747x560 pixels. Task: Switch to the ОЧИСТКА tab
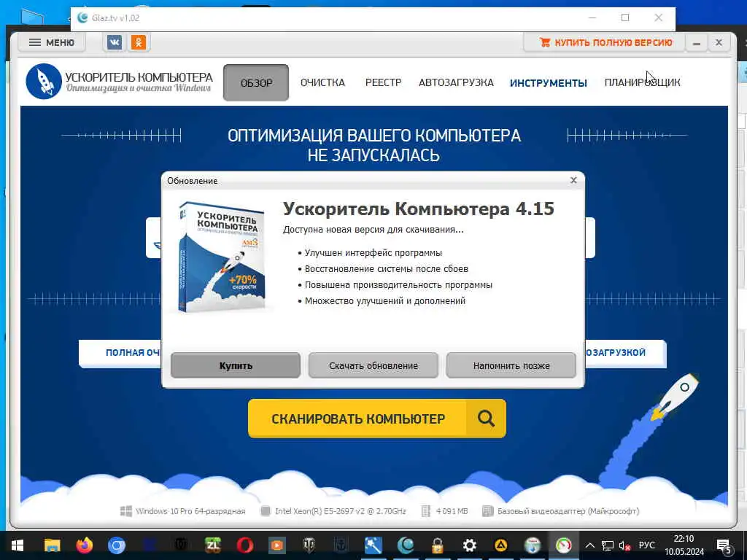pyautogui.click(x=322, y=82)
